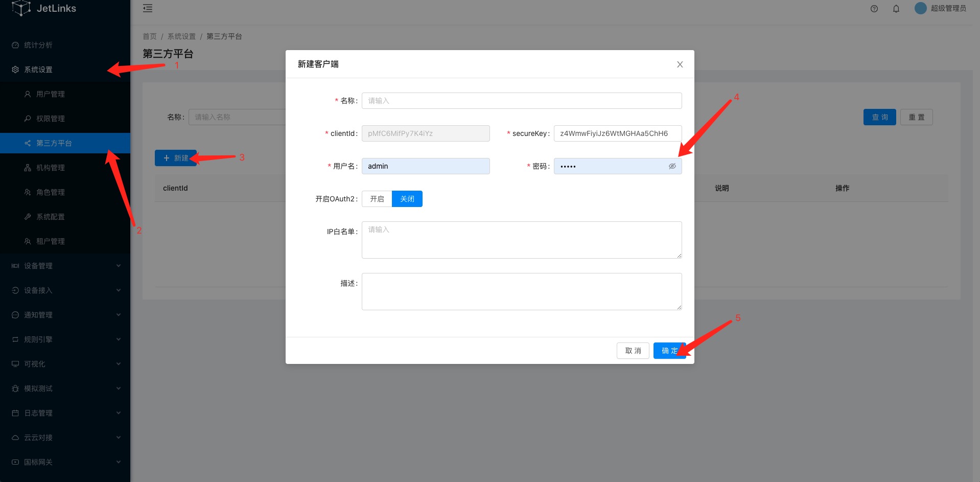The width and height of the screenshot is (980, 482).
Task: Expand the 规则引擎 submenu
Action: point(65,339)
